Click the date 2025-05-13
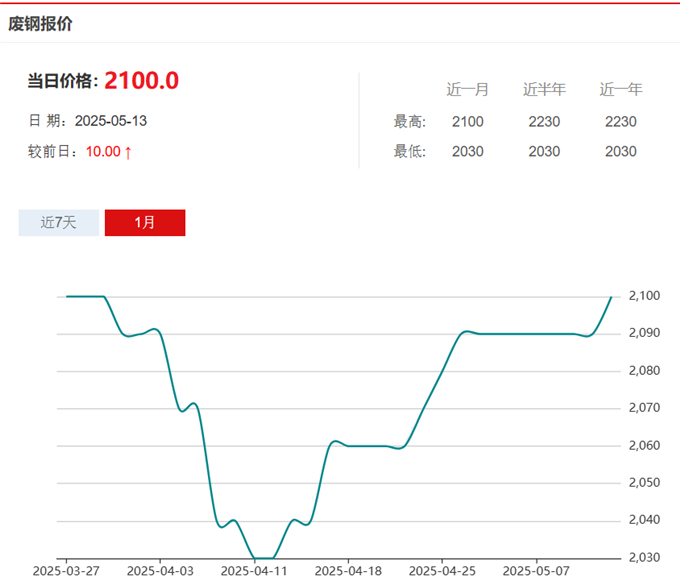680x580 pixels. (111, 121)
